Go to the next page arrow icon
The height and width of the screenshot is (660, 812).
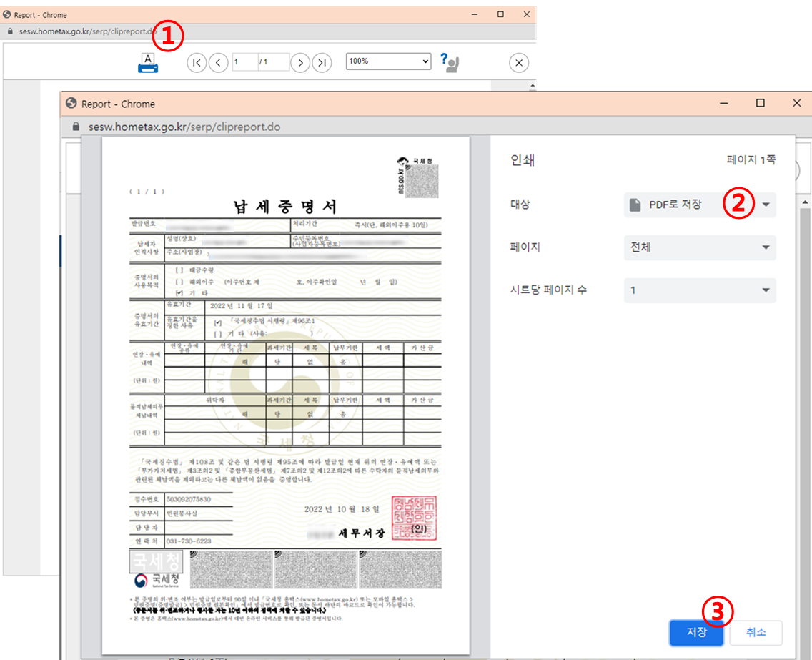(x=300, y=63)
